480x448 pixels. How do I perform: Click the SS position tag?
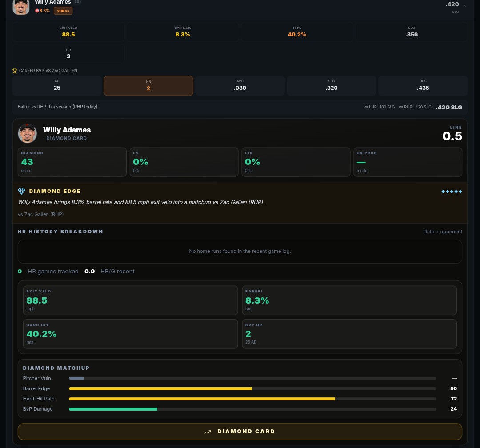point(77,2)
